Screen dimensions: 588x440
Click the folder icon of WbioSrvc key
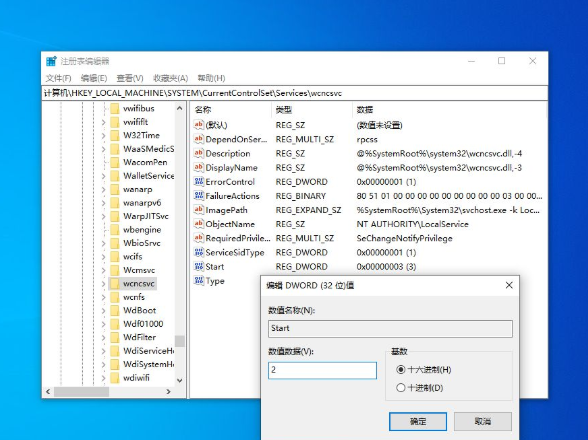tap(115, 243)
